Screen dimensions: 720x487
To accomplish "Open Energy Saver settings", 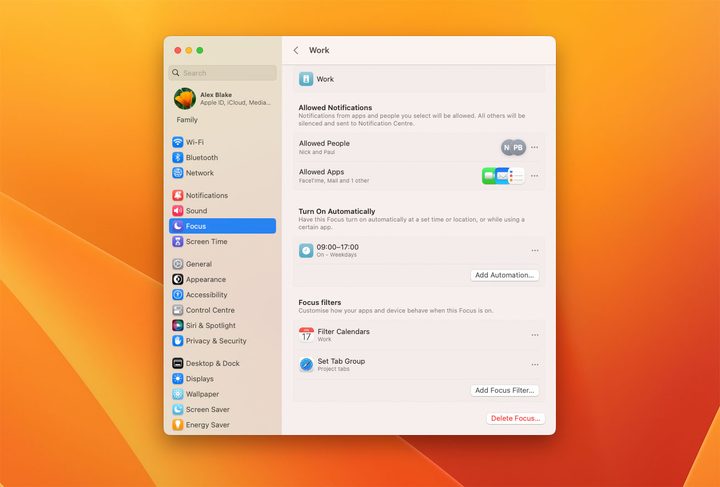I will pyautogui.click(x=223, y=425).
